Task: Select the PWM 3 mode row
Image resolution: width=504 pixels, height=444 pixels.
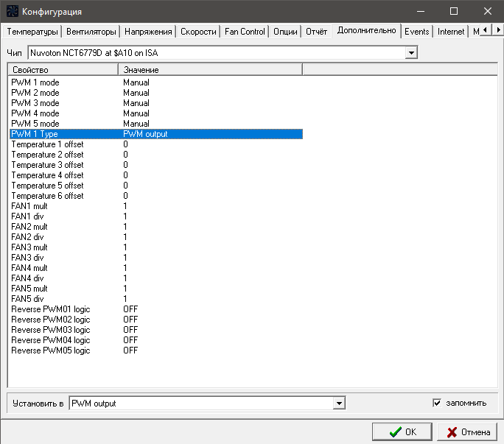Action: (156, 103)
